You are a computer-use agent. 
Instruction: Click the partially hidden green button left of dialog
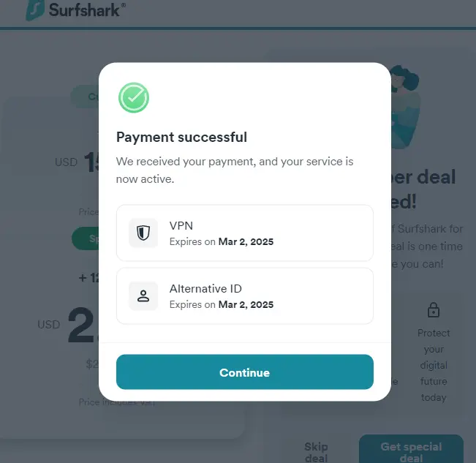tap(86, 238)
